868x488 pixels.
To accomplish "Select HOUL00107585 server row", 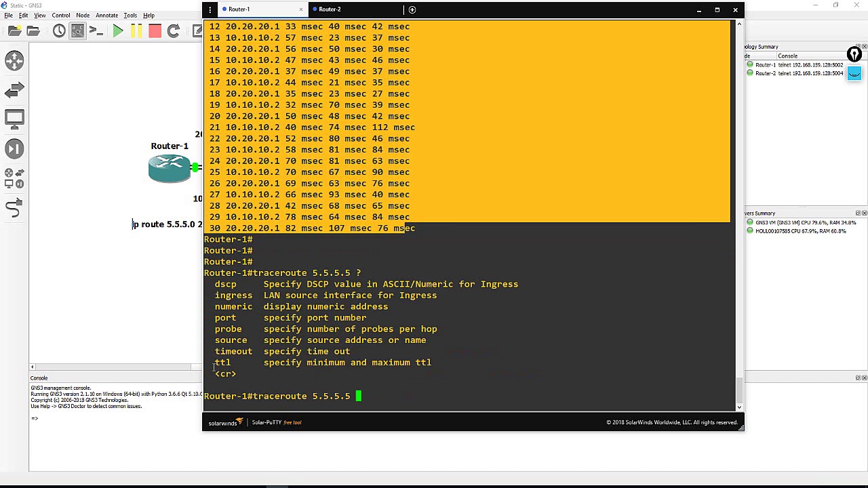I will pos(797,231).
